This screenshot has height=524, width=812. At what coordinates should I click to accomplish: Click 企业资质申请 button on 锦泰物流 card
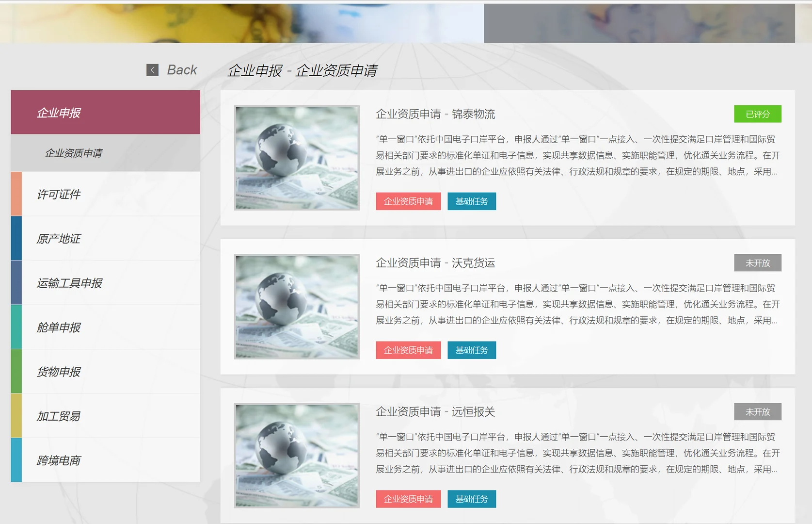click(x=408, y=201)
